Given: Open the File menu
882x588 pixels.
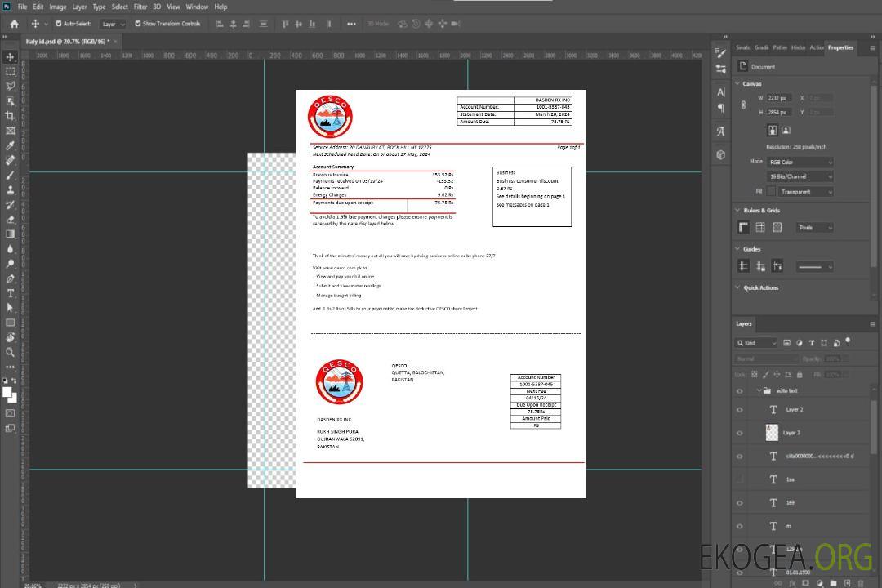Looking at the screenshot, I should click(23, 7).
